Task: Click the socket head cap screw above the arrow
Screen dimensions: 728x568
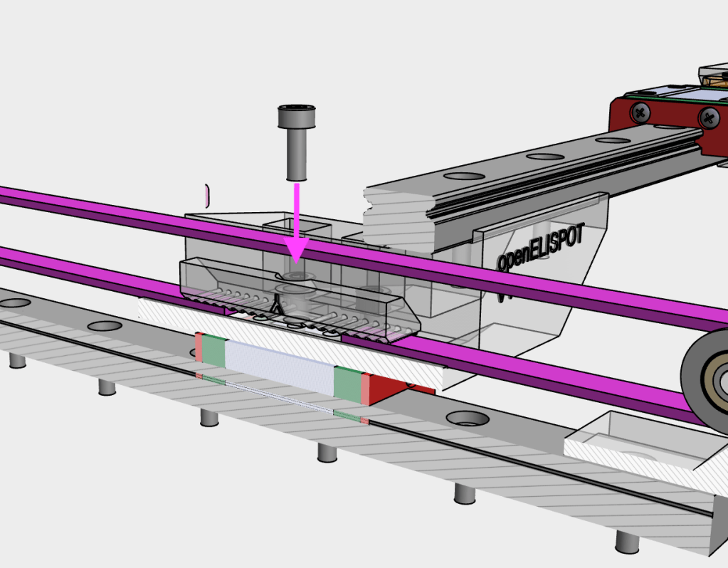Action: 296,141
